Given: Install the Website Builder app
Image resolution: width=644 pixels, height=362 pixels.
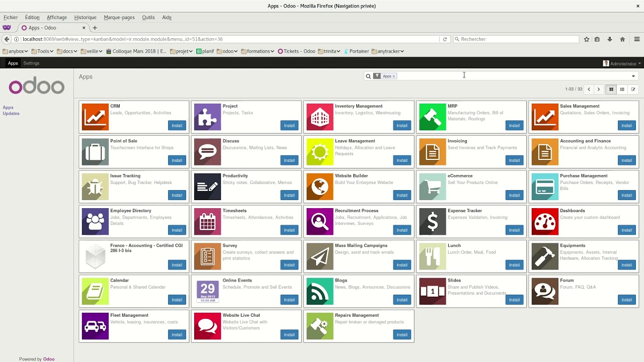Looking at the screenshot, I should click(401, 195).
